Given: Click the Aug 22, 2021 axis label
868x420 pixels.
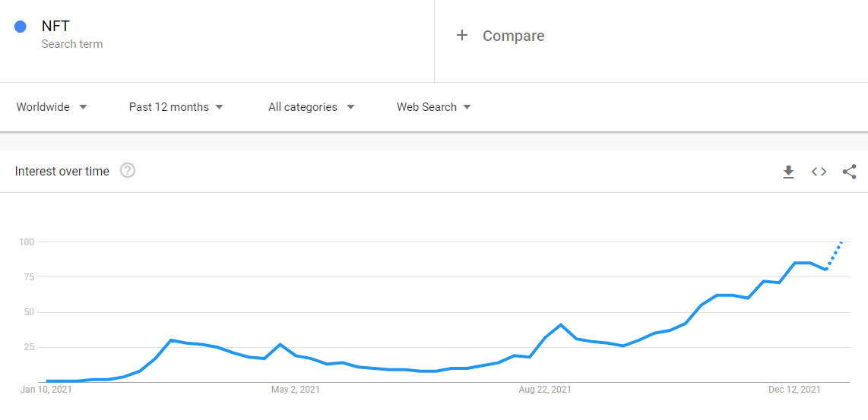Looking at the screenshot, I should (545, 390).
